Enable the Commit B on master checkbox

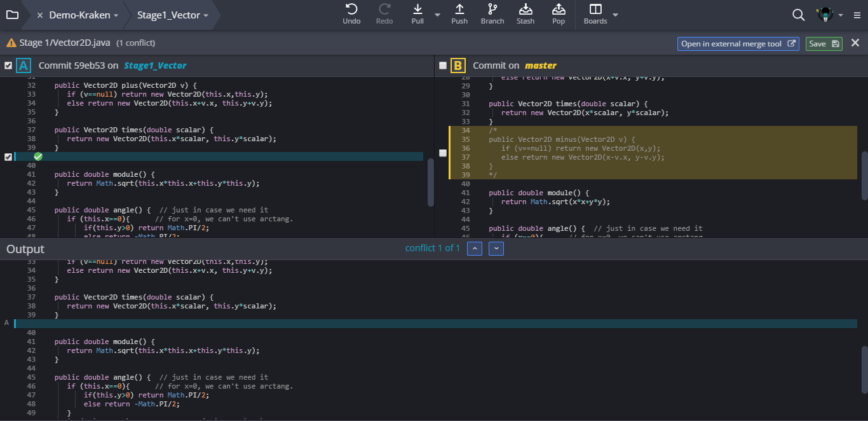443,66
